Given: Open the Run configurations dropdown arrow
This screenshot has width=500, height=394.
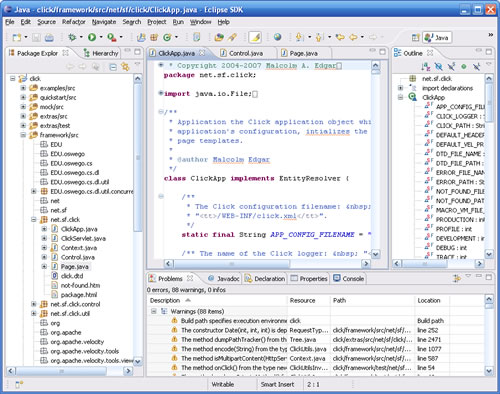Looking at the screenshot, I should pos(101,37).
